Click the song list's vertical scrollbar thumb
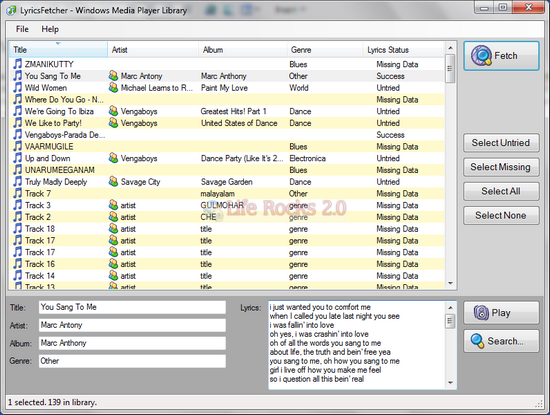Viewport: 550px width, 415px height. (450, 68)
